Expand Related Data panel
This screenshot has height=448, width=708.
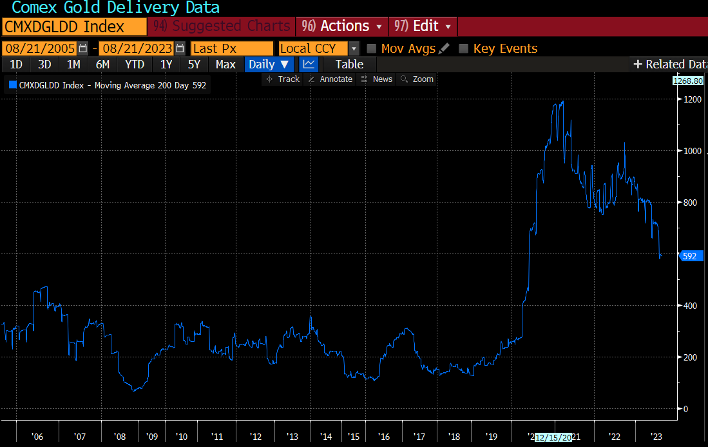670,64
